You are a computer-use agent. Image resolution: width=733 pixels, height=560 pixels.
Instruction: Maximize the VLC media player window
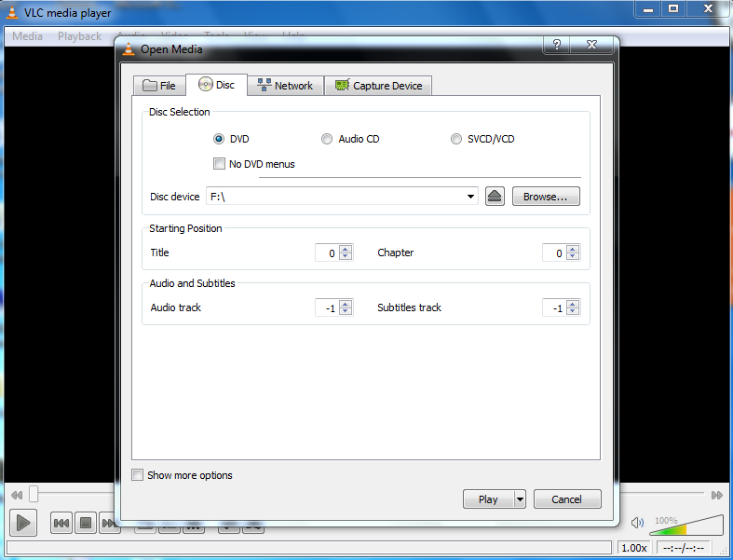point(673,9)
